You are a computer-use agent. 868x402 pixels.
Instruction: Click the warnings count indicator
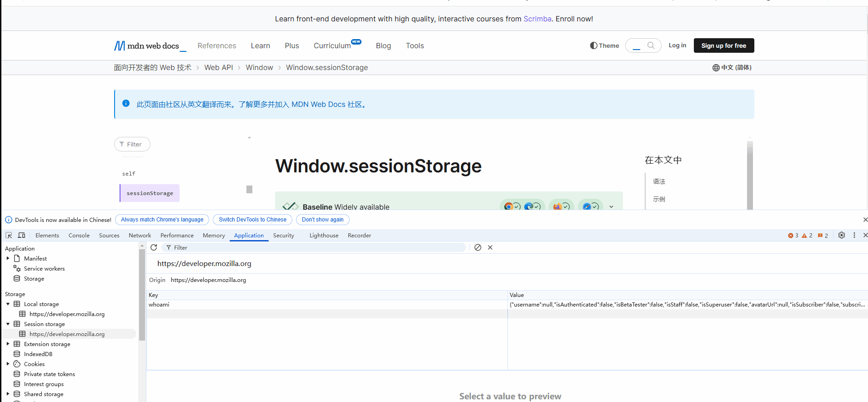coord(807,236)
